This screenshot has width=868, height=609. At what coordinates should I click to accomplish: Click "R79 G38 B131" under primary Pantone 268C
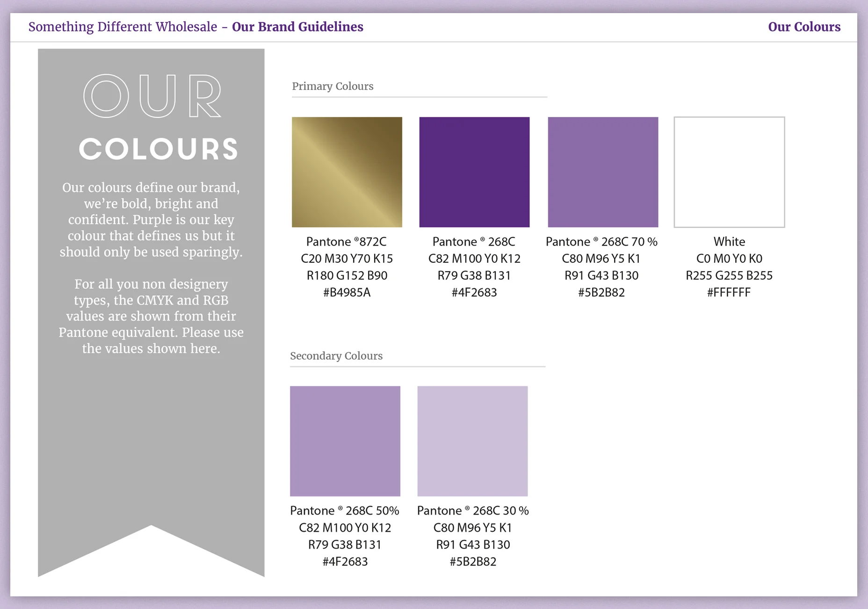474,275
